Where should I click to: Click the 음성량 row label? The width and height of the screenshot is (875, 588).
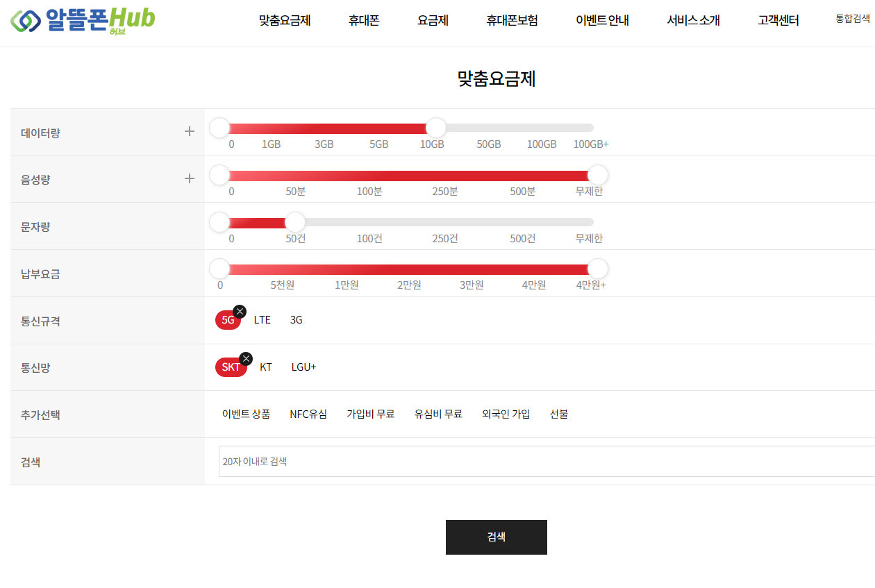tap(35, 180)
